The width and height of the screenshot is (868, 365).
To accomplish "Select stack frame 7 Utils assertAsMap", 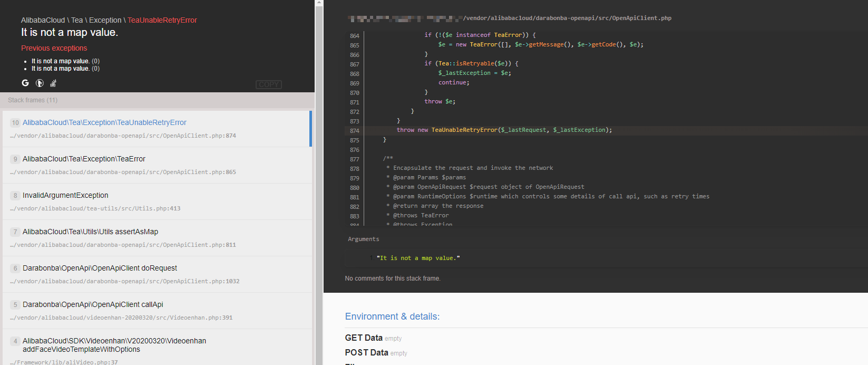I will pyautogui.click(x=157, y=238).
